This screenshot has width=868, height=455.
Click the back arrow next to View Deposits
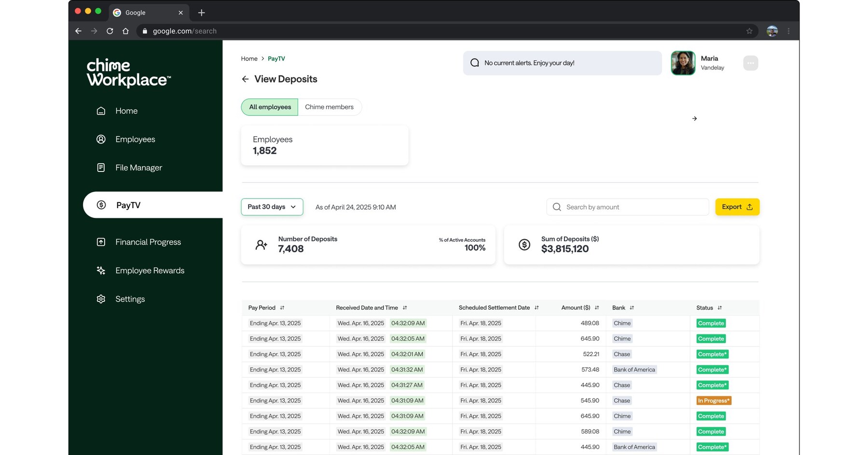pyautogui.click(x=245, y=79)
